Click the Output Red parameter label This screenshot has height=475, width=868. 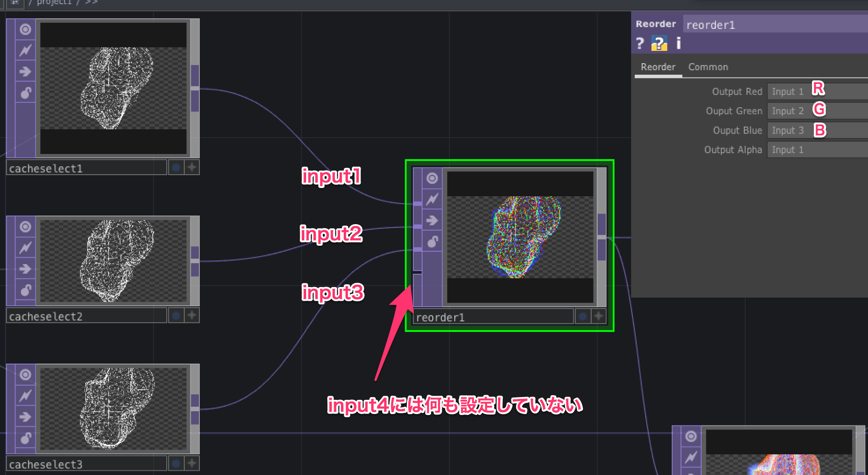(x=737, y=92)
